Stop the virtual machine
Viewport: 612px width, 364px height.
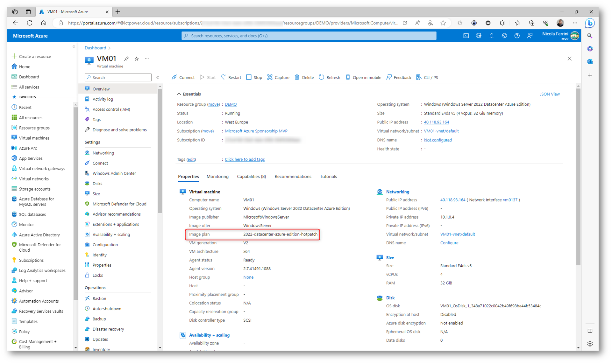pos(254,77)
